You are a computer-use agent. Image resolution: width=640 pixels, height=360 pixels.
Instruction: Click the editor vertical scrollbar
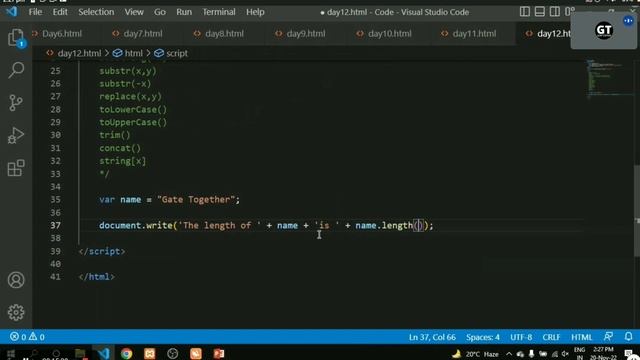click(637, 210)
